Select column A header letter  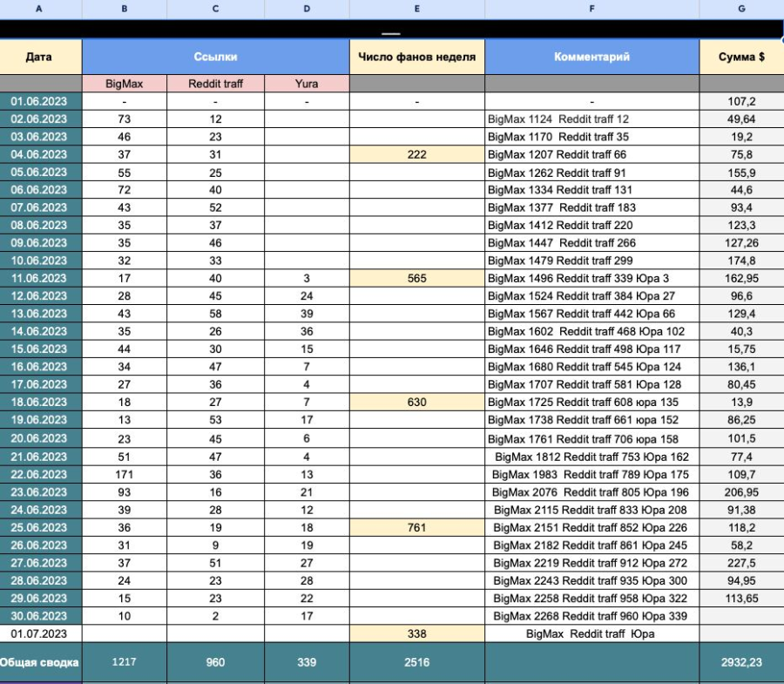click(40, 9)
